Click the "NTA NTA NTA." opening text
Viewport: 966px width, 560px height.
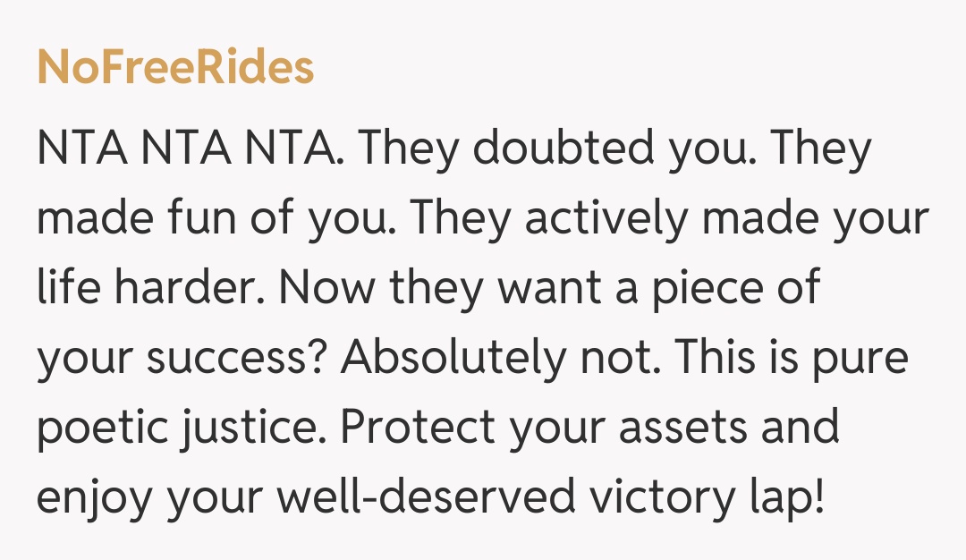[x=190, y=150]
